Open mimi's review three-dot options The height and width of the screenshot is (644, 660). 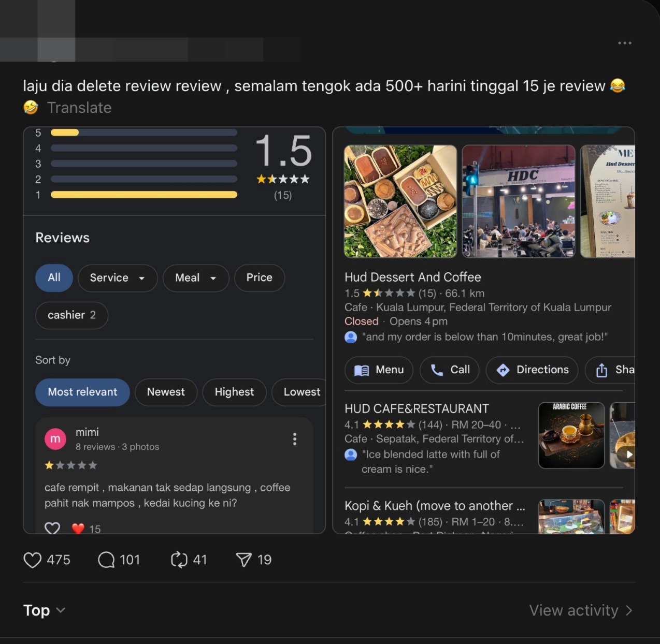point(294,439)
